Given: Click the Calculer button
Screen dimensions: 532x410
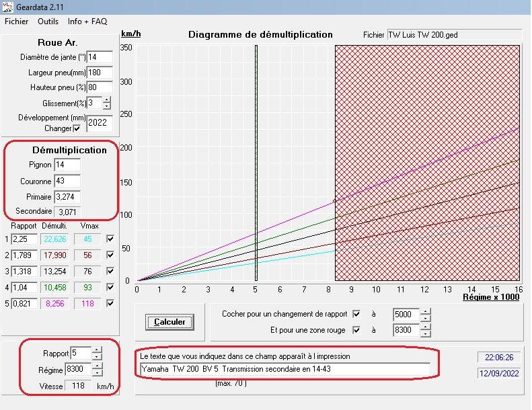Looking at the screenshot, I should pyautogui.click(x=169, y=322).
